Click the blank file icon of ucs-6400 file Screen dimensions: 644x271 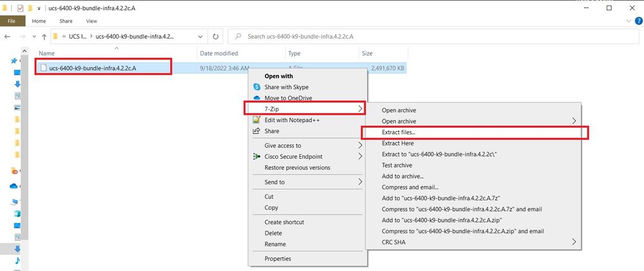[43, 68]
